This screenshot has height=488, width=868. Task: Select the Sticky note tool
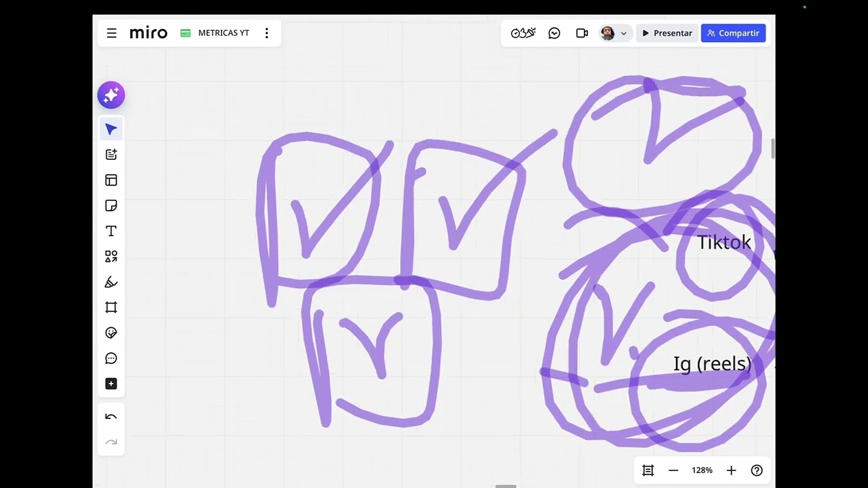(x=111, y=205)
